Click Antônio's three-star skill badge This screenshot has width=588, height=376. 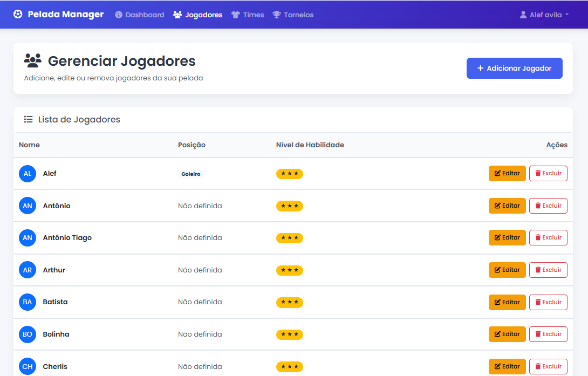(x=290, y=206)
